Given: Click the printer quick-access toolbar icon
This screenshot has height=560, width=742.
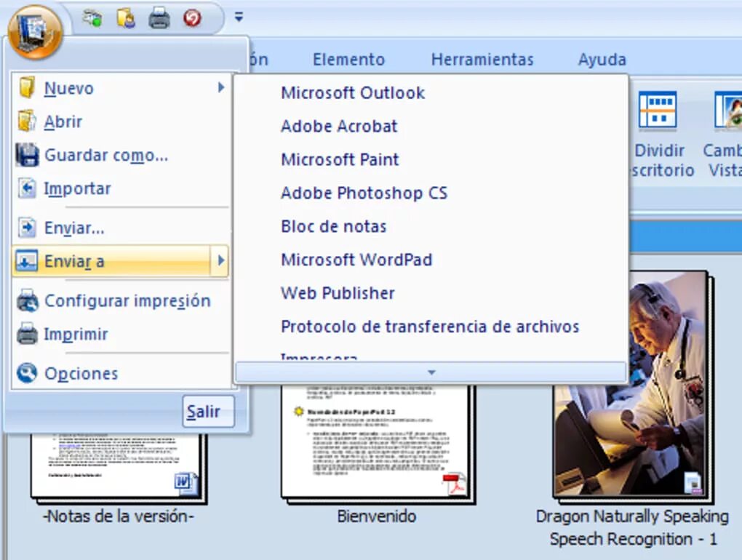Looking at the screenshot, I should pyautogui.click(x=159, y=18).
